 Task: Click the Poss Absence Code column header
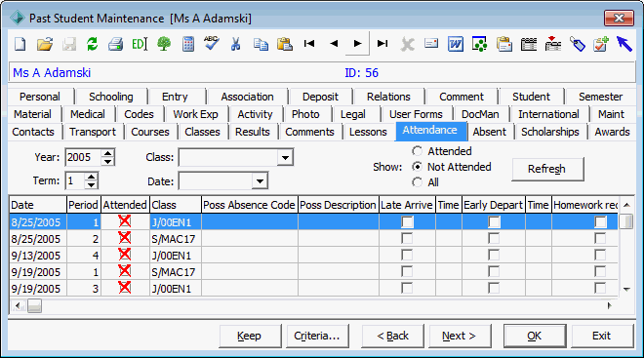point(250,205)
